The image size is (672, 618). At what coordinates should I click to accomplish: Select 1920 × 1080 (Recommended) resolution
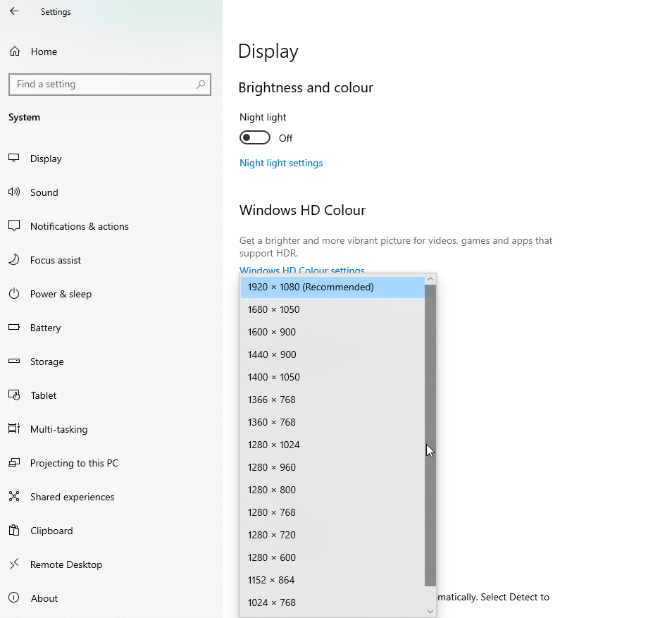332,288
